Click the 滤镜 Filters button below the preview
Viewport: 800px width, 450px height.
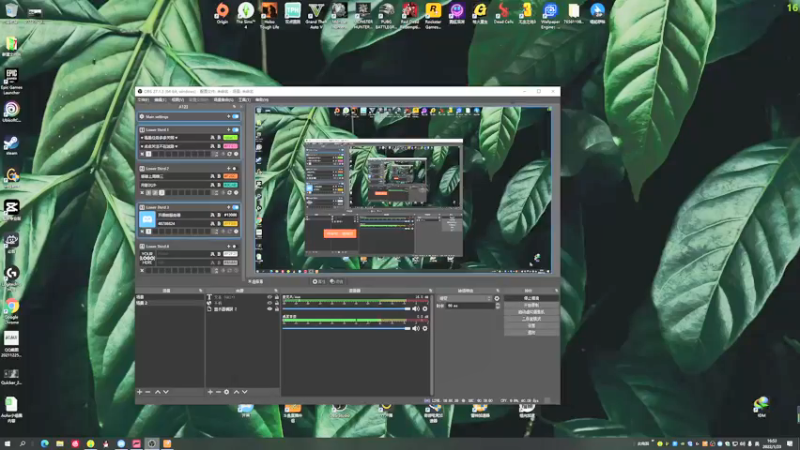337,282
